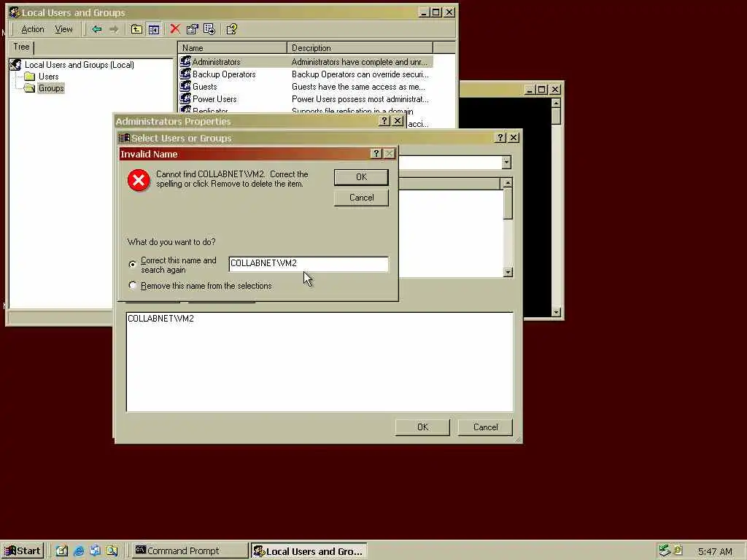This screenshot has width=747, height=560.
Task: Select the Power Users row name
Action: tap(214, 99)
